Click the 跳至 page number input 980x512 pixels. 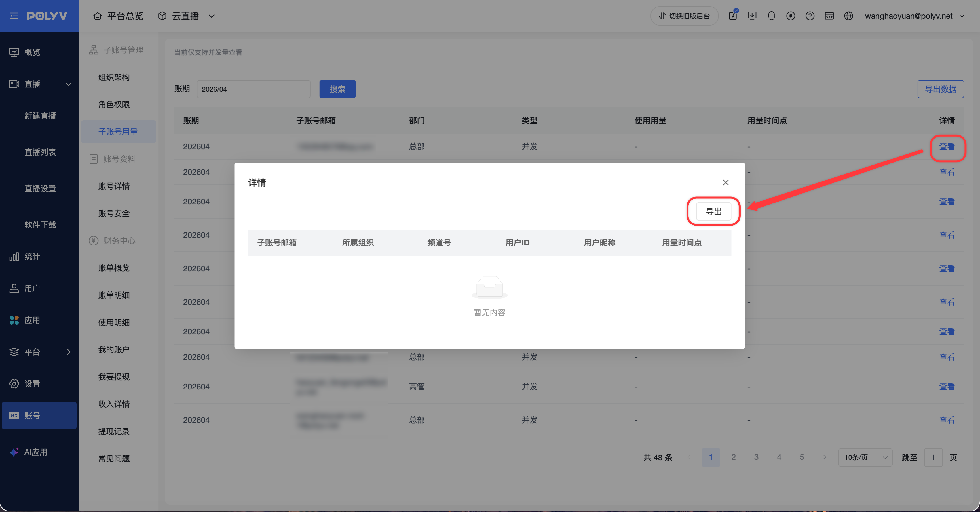pyautogui.click(x=933, y=458)
